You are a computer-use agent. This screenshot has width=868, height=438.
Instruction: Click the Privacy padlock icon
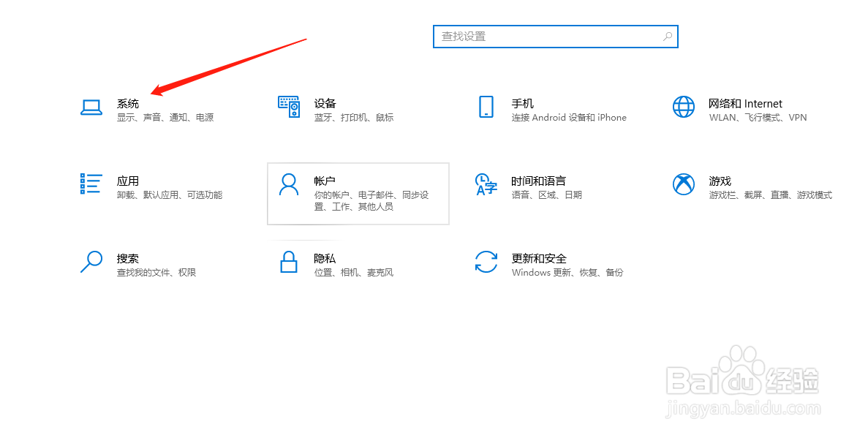(x=288, y=261)
